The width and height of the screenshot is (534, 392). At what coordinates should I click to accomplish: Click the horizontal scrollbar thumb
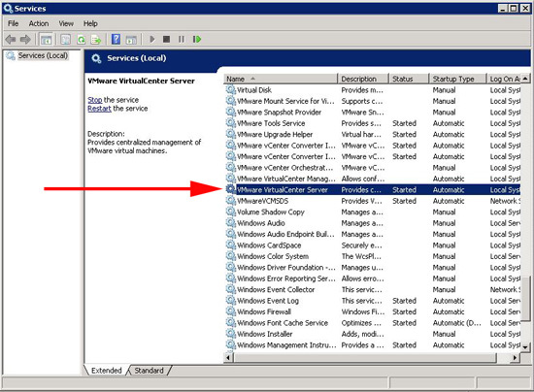365,358
